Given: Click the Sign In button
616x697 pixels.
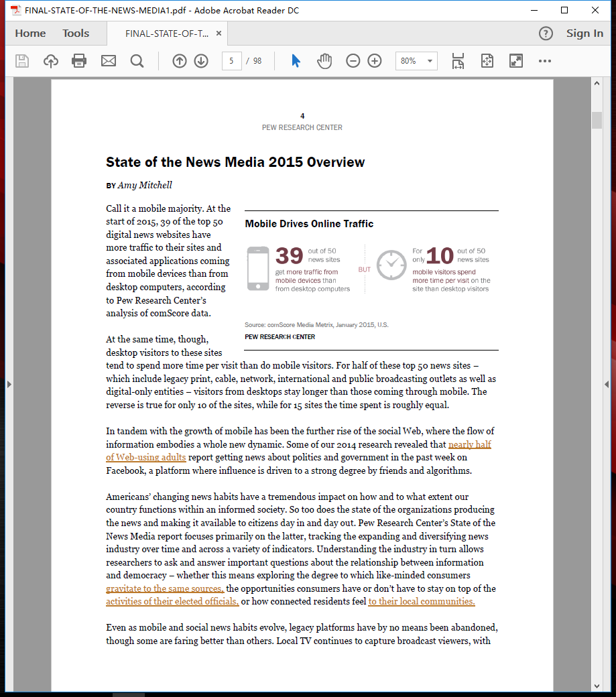Looking at the screenshot, I should (x=584, y=34).
